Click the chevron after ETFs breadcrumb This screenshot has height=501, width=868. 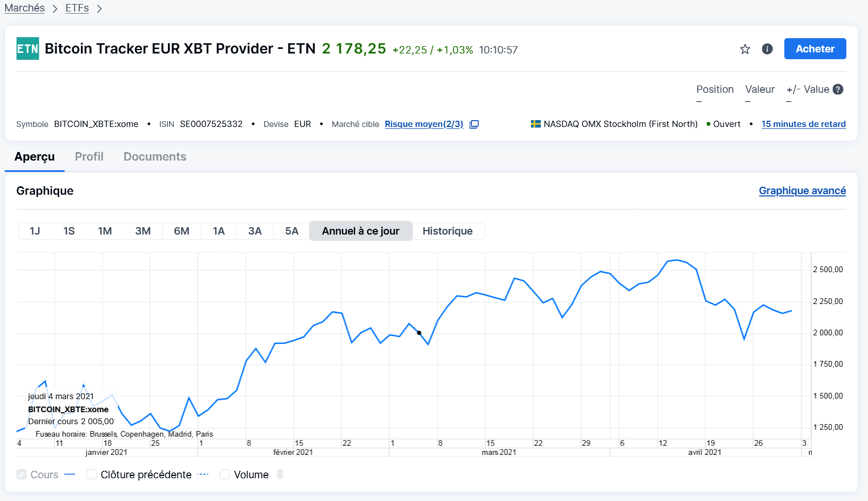coord(99,9)
